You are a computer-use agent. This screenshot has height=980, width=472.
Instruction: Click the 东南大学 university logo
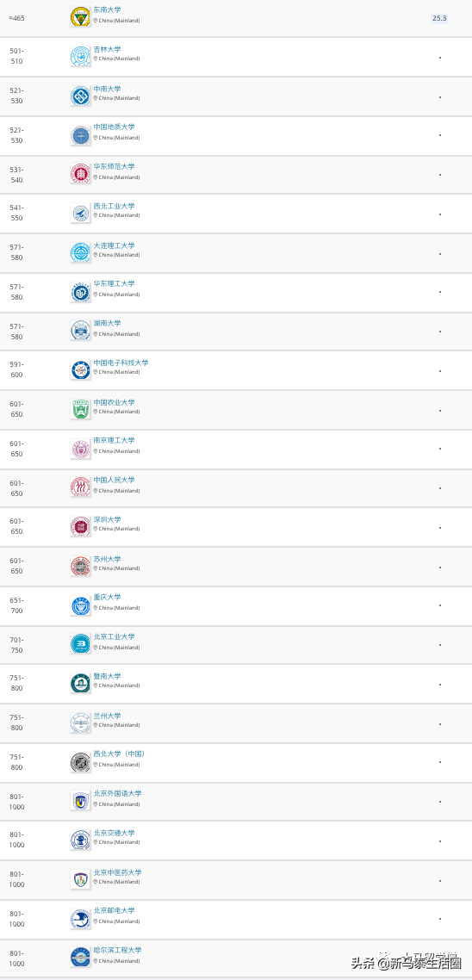pos(80,17)
